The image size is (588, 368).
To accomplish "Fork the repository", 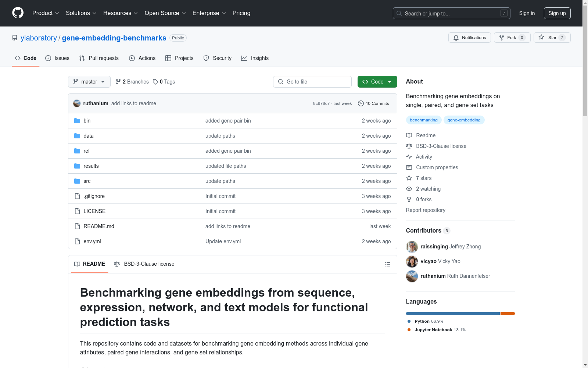I will (x=512, y=38).
